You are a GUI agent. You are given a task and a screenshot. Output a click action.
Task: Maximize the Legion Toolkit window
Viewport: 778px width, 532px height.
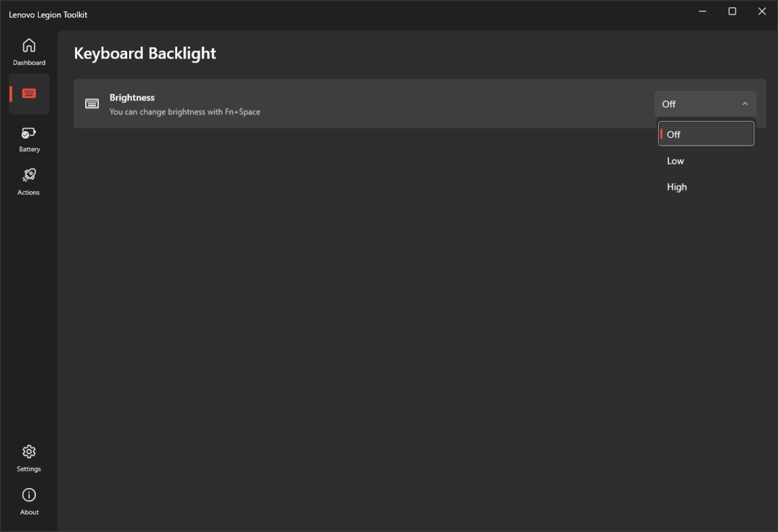[x=732, y=11]
